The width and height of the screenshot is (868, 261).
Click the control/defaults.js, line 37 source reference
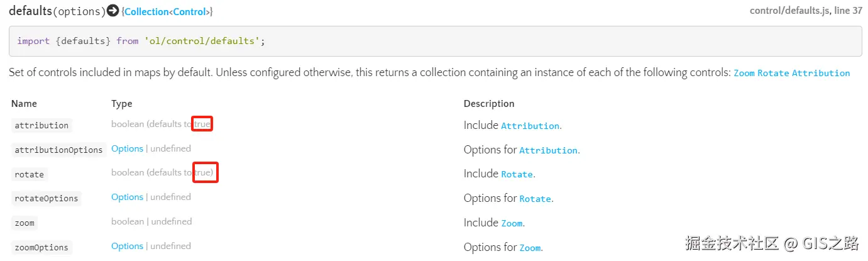[805, 11]
